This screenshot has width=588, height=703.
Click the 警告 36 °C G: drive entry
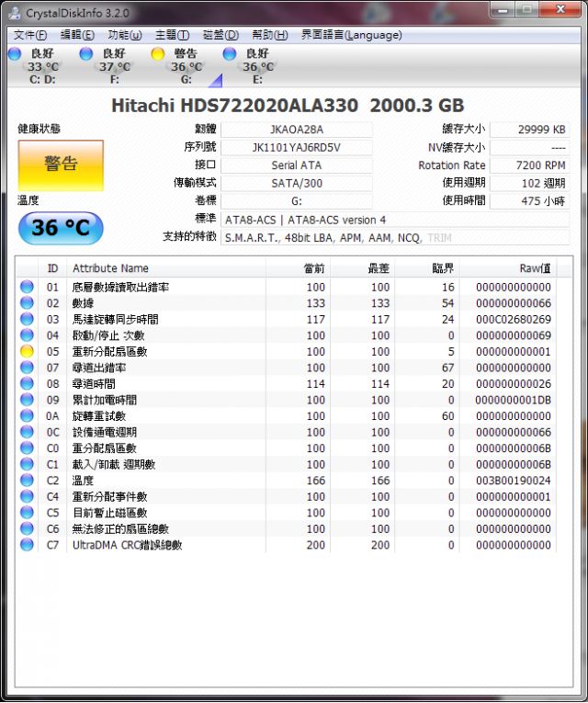186,66
